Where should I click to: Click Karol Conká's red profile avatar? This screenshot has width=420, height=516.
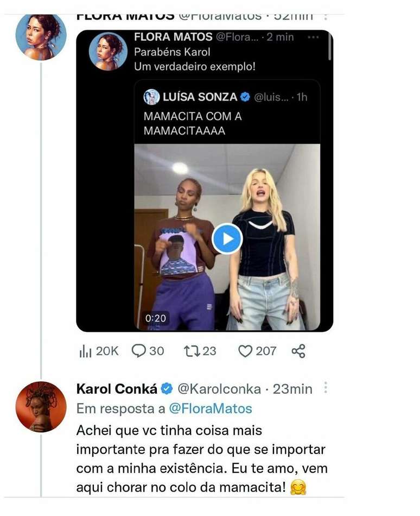click(x=41, y=406)
